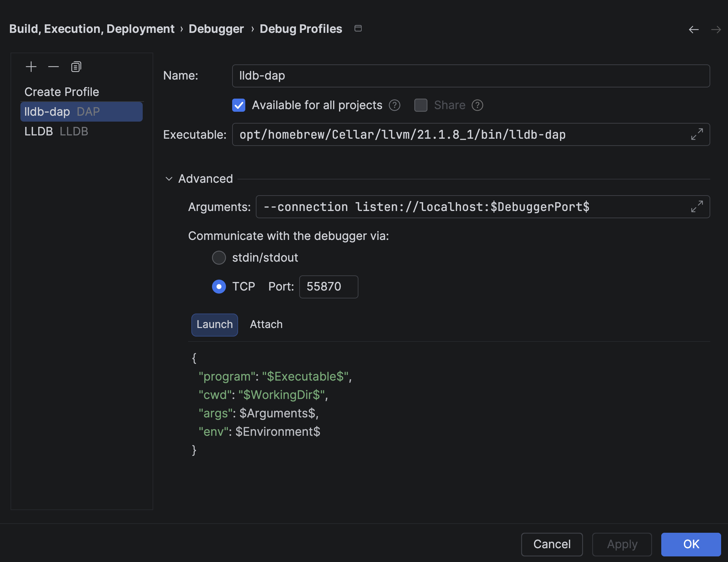Copy the selected debug profile
The width and height of the screenshot is (728, 562).
pyautogui.click(x=76, y=67)
